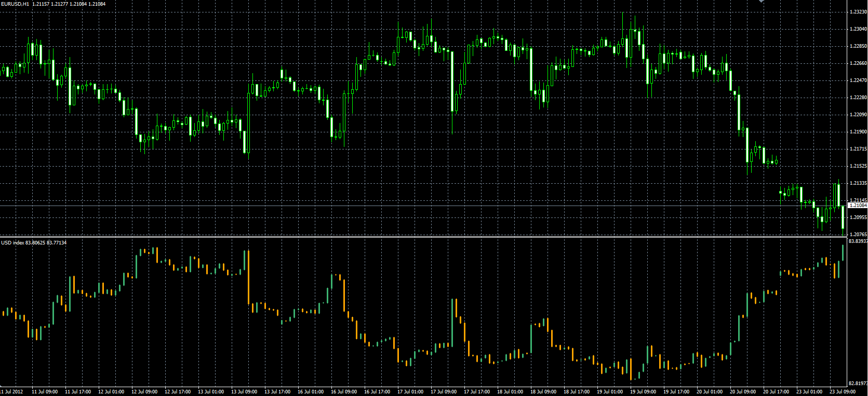868x396 pixels.
Task: Click the 11 Jul 09:00 time label
Action: [45, 392]
